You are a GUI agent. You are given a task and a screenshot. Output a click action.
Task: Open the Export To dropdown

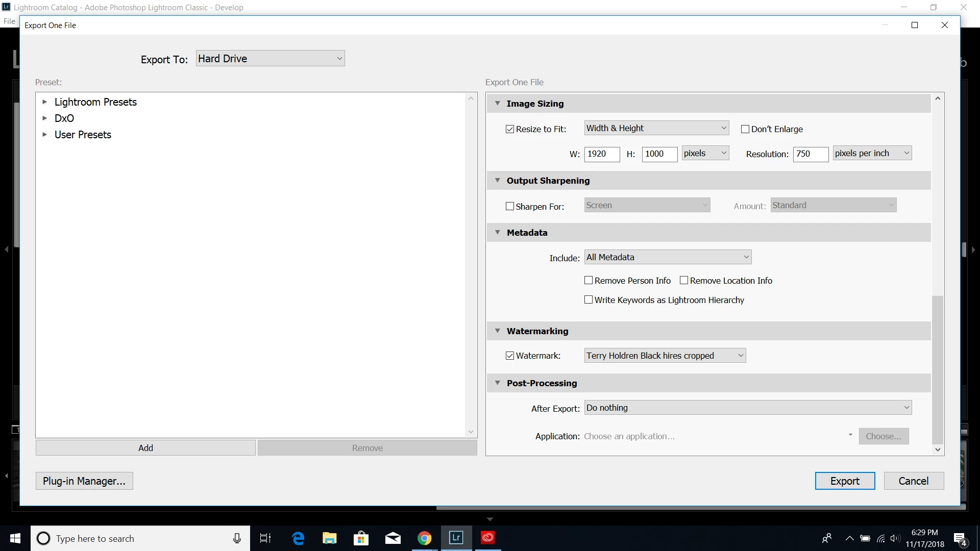(x=270, y=59)
